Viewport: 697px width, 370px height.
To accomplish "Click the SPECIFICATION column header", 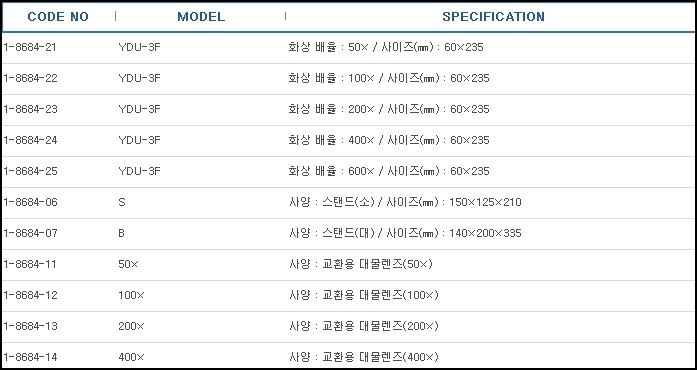I will tap(493, 17).
